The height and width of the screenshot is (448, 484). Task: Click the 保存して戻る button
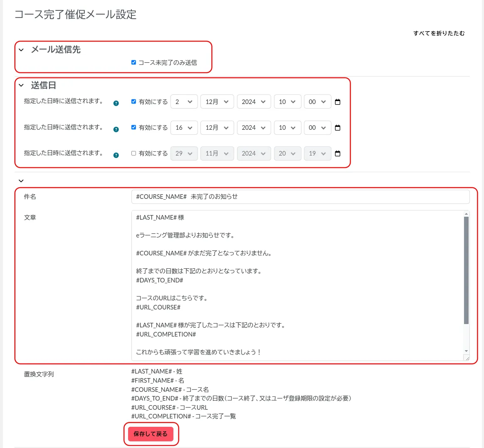tap(151, 434)
